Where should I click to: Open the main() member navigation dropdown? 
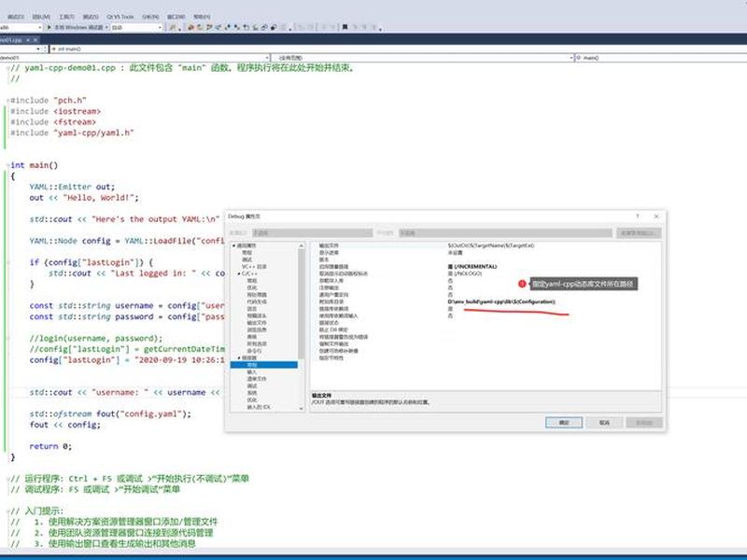661,58
